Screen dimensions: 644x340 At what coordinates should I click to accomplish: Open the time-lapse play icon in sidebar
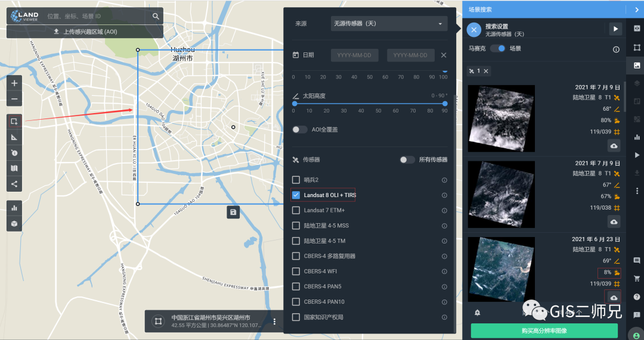pos(637,155)
